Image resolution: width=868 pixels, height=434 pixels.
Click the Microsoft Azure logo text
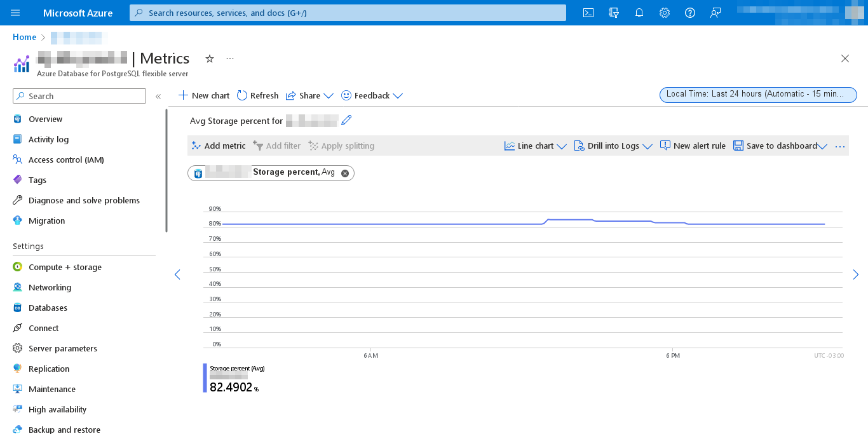tap(78, 13)
